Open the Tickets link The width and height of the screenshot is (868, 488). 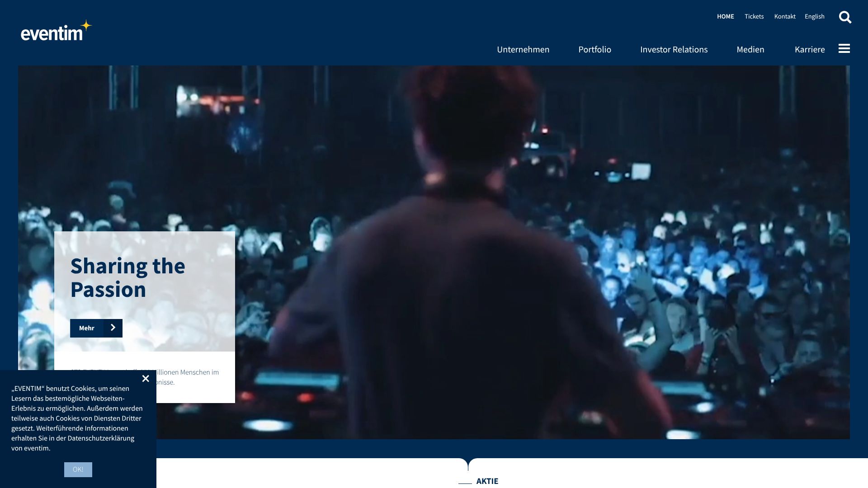754,16
